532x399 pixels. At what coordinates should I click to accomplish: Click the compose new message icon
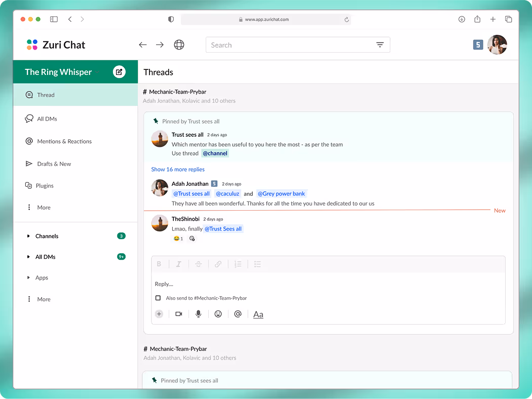click(x=119, y=72)
